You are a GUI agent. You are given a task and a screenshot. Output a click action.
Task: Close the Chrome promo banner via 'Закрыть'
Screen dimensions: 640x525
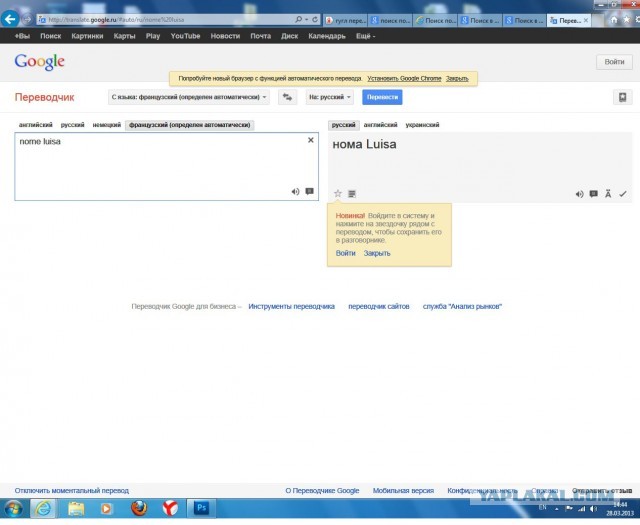[457, 78]
